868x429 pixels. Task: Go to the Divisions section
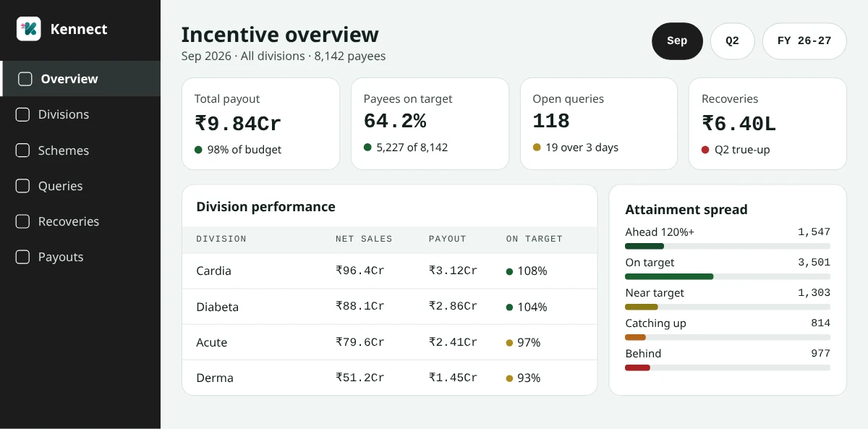point(64,114)
